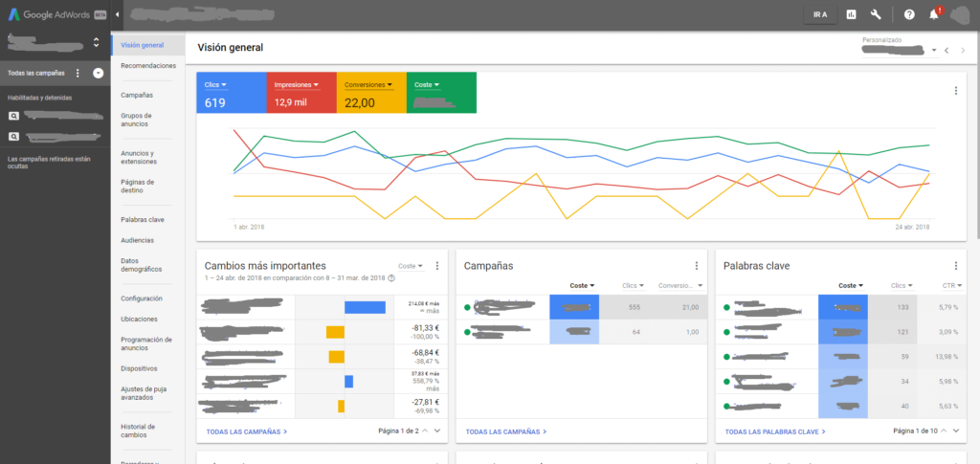Expand Todas las campañas round dropdown
Screen dimensions: 980x464
pos(99,73)
